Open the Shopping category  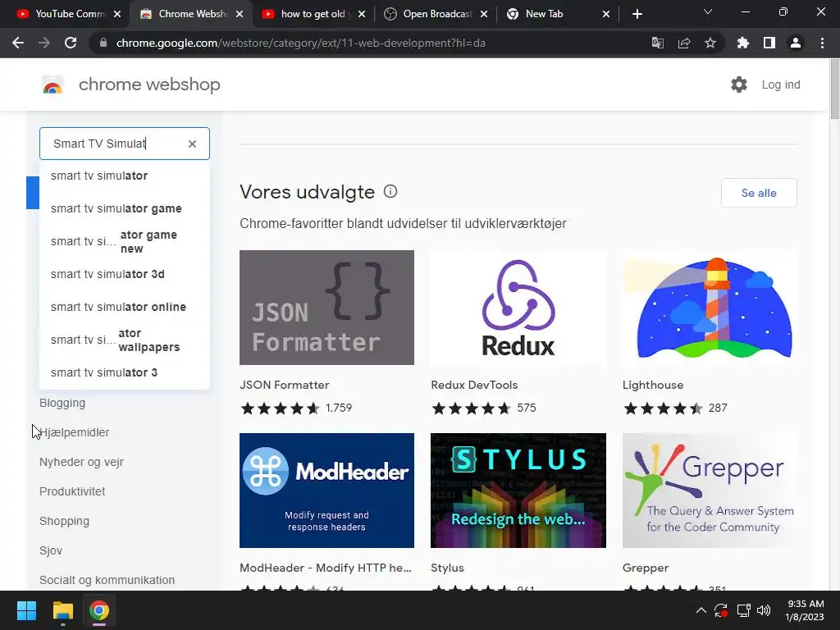tap(64, 521)
